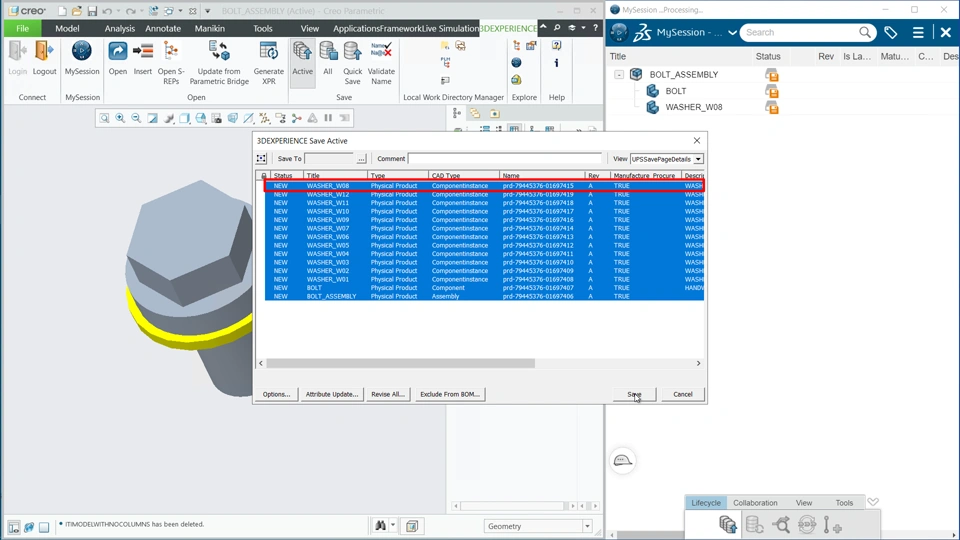This screenshot has height=540, width=960.
Task: Click the Save To browse '...' button
Action: point(361,159)
